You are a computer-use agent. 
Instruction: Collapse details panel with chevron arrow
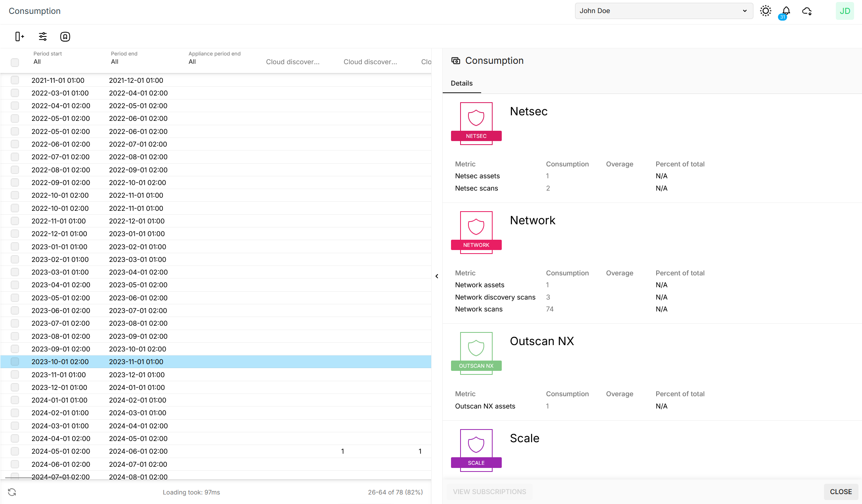pyautogui.click(x=437, y=276)
